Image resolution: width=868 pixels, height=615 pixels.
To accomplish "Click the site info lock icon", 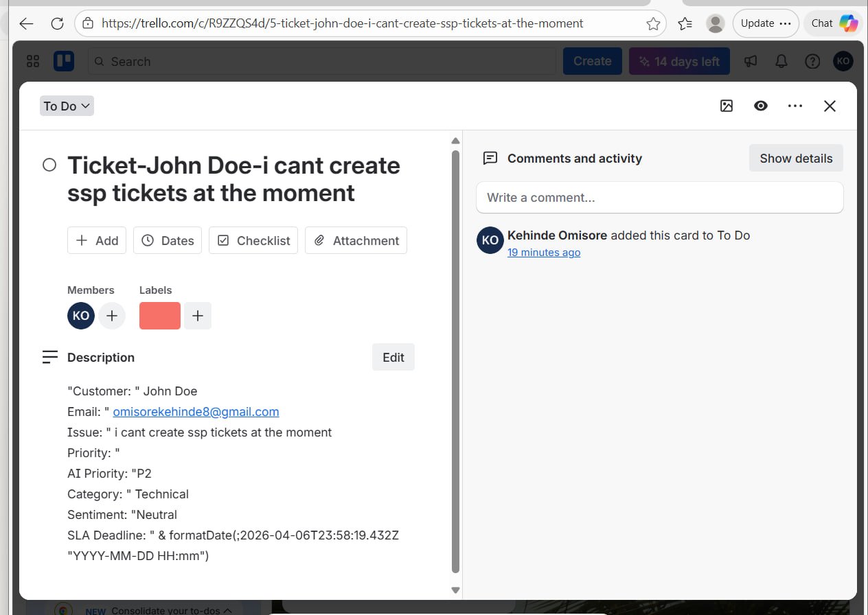I will coord(87,23).
